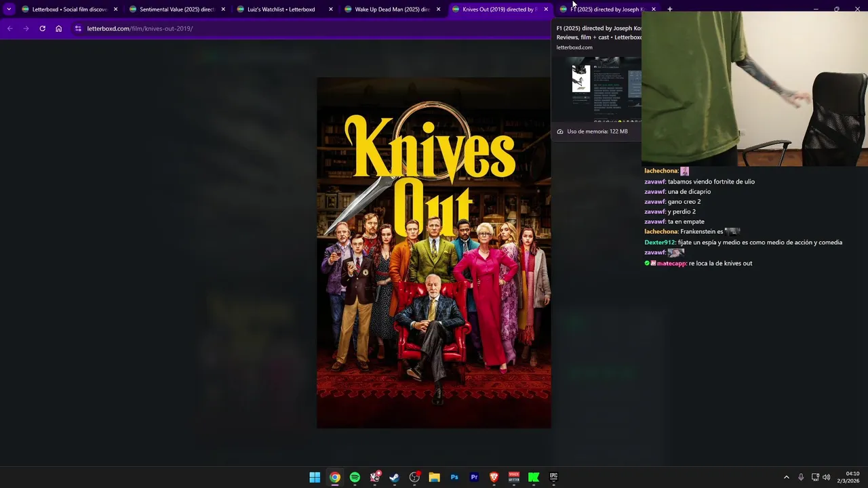The image size is (868, 488).
Task: Click the 'Uso de memoria: 122 MB' text
Action: coord(597,131)
